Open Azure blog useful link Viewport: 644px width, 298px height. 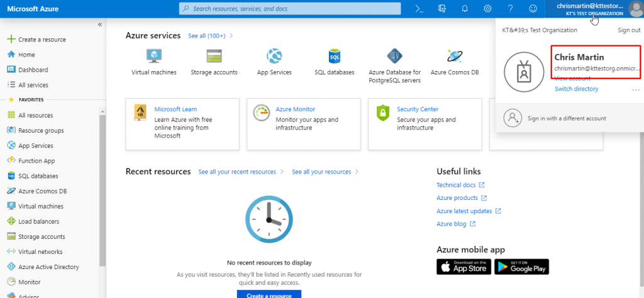click(x=456, y=224)
